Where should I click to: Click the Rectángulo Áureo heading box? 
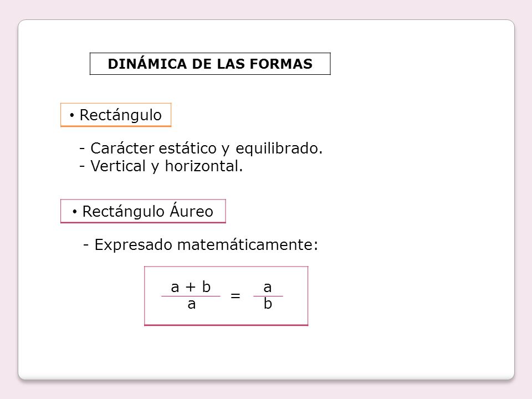point(143,211)
